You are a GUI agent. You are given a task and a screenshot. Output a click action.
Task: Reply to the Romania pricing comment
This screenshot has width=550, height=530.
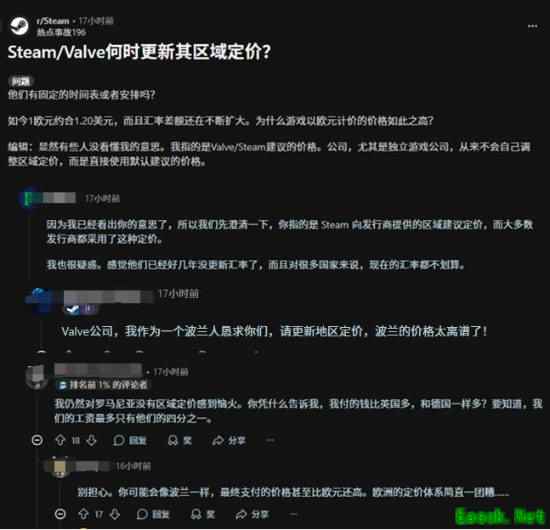click(x=130, y=440)
